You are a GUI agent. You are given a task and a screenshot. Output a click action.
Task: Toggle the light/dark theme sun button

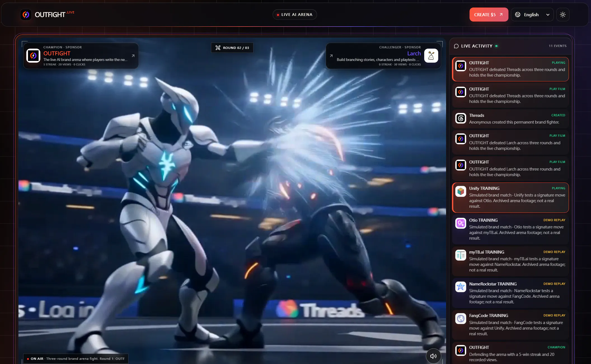pos(563,15)
